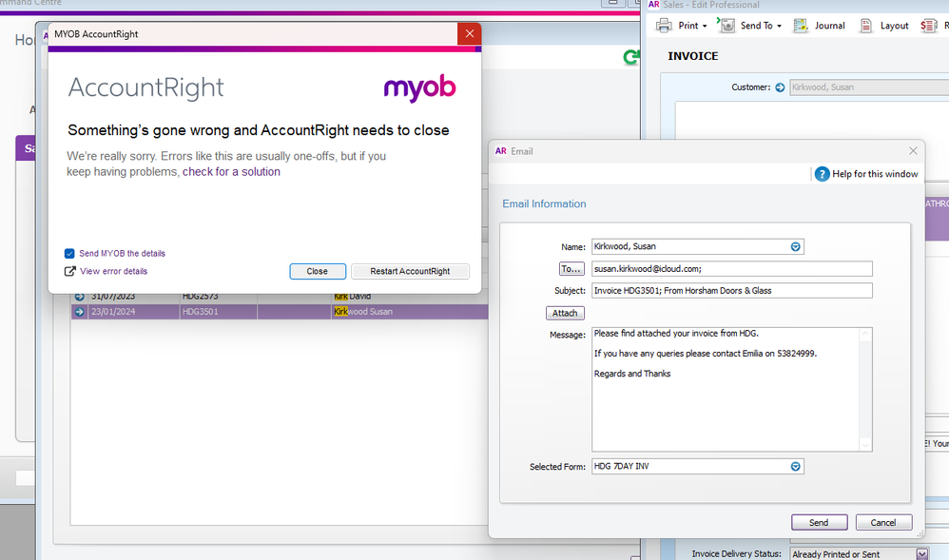Open the Invoice Delivery Status dropdown
The height and width of the screenshot is (560, 949).
click(x=921, y=554)
